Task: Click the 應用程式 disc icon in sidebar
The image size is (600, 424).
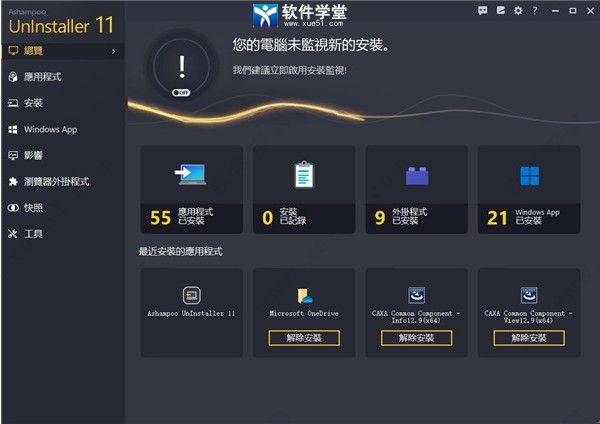Action: pyautogui.click(x=13, y=77)
